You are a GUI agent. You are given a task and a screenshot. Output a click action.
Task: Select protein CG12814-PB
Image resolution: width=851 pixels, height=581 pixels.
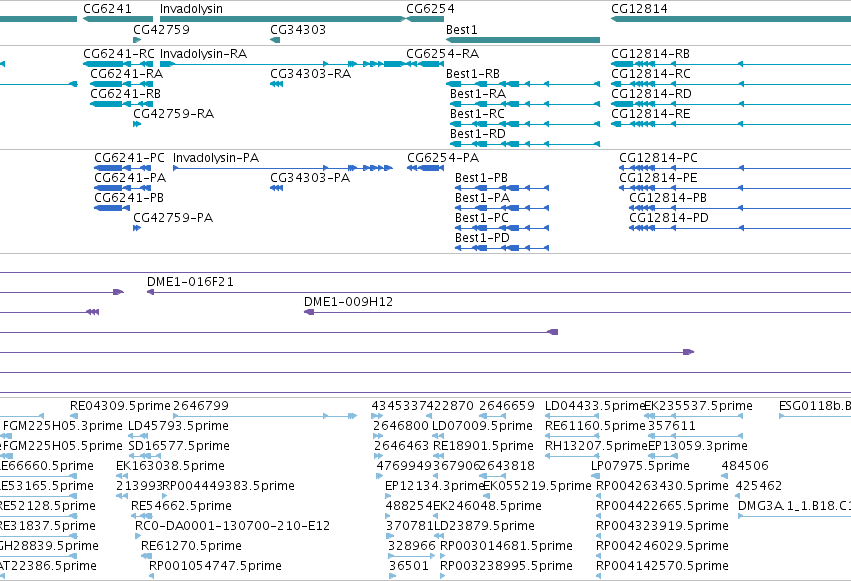[668, 198]
